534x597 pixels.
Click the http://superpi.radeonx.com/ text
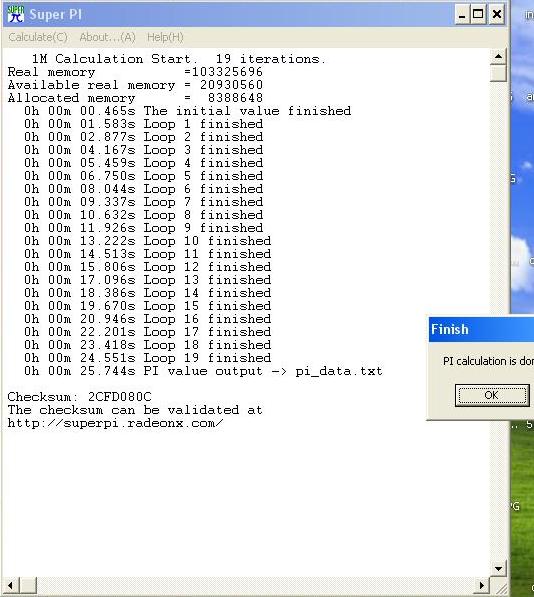(x=115, y=423)
